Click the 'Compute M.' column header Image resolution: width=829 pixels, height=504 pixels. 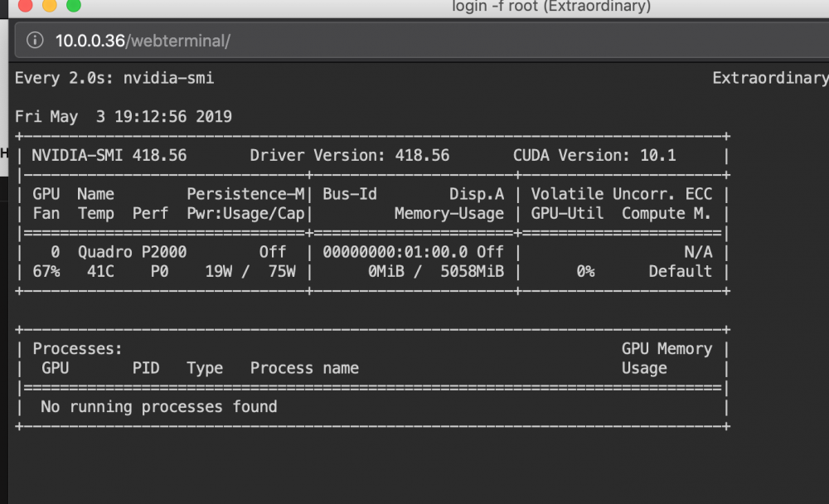click(x=667, y=214)
